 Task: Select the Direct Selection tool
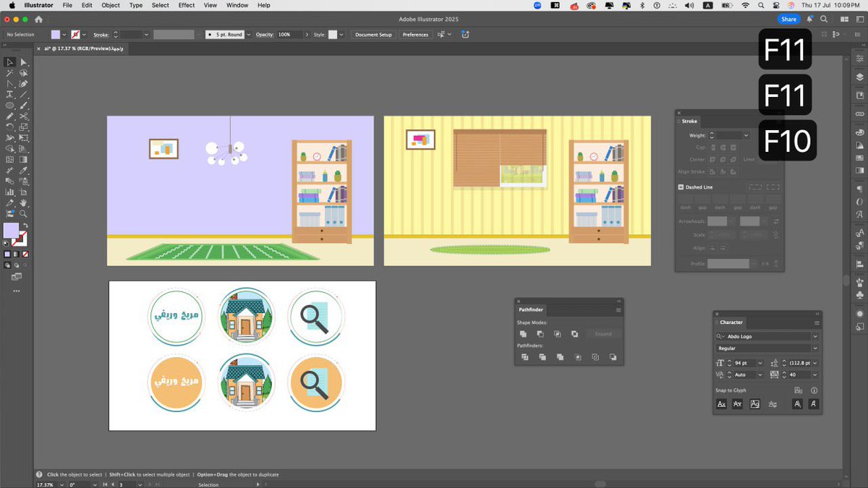[23, 62]
